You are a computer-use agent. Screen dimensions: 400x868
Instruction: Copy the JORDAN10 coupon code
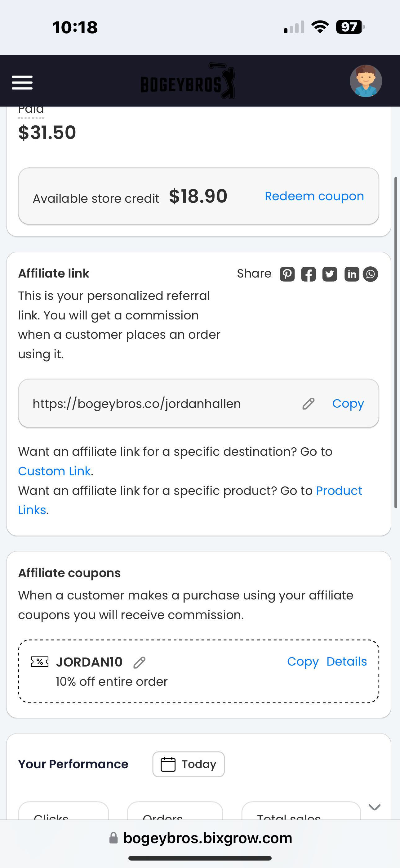pos(303,662)
